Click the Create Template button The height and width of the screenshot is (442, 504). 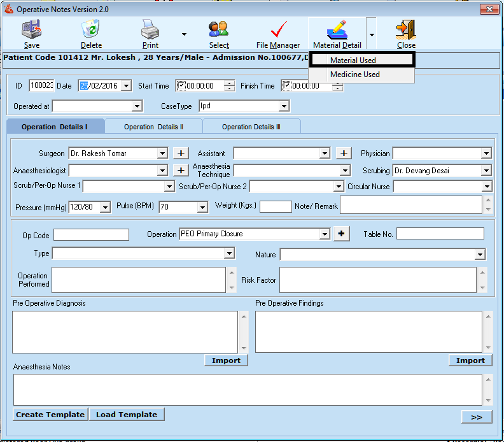click(x=50, y=415)
